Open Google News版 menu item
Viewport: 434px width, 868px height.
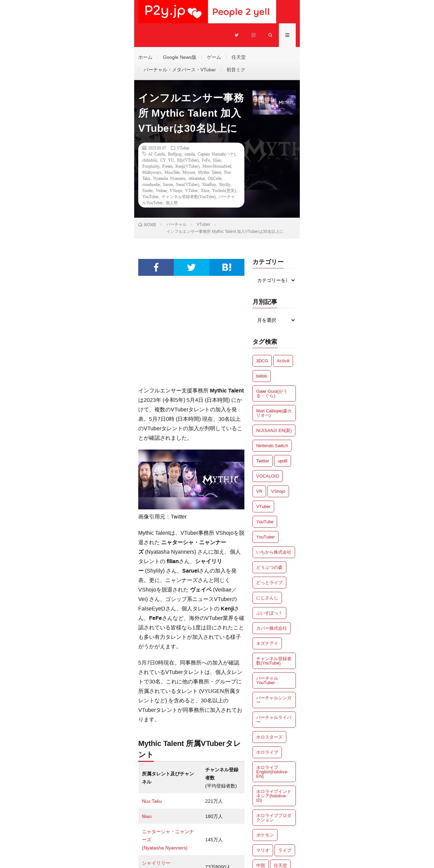179,57
